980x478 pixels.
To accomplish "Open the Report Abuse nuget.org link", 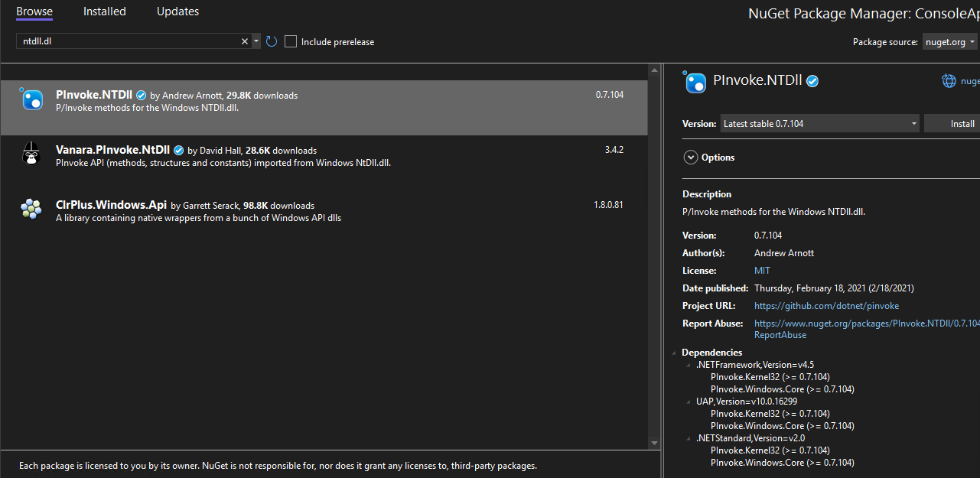I will coord(867,329).
